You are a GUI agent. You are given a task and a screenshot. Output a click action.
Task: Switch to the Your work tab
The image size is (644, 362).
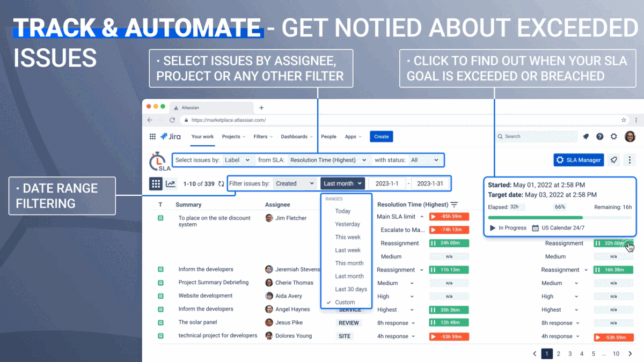pyautogui.click(x=202, y=137)
